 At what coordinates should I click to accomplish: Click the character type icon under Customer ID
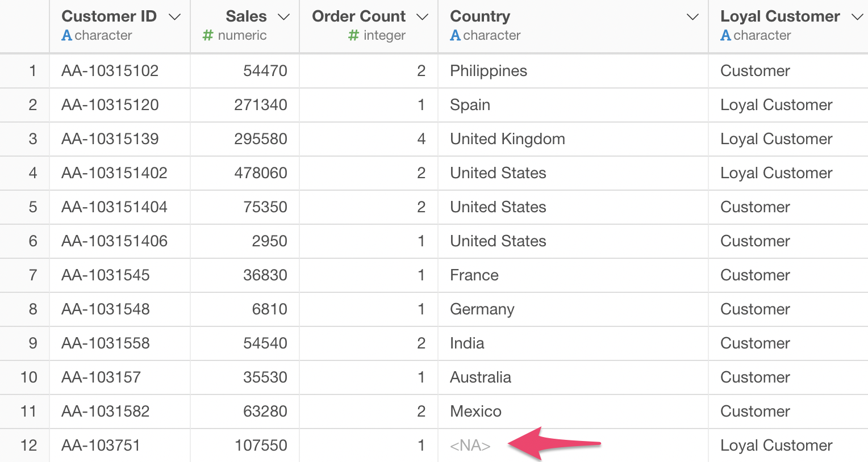click(x=66, y=35)
